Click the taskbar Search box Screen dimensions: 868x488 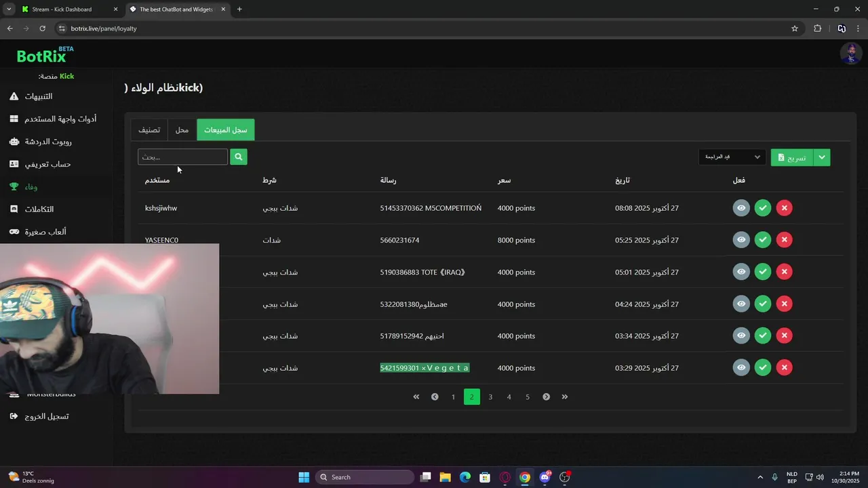(x=366, y=477)
